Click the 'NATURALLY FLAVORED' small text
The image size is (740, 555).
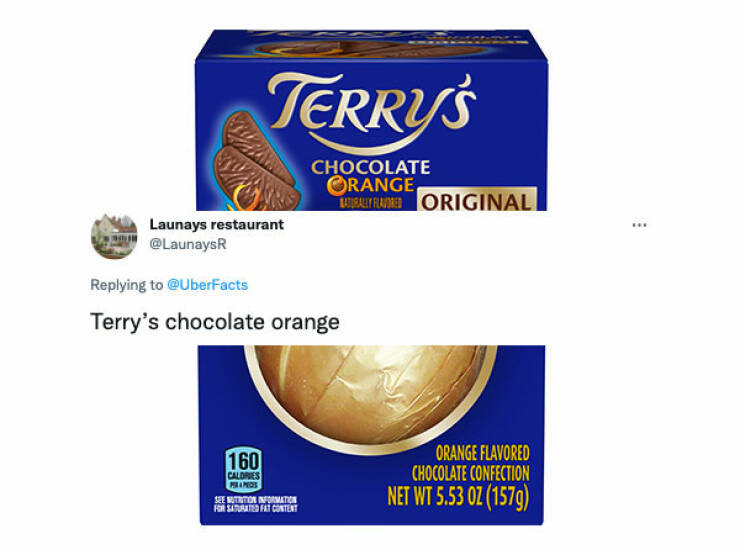point(371,203)
